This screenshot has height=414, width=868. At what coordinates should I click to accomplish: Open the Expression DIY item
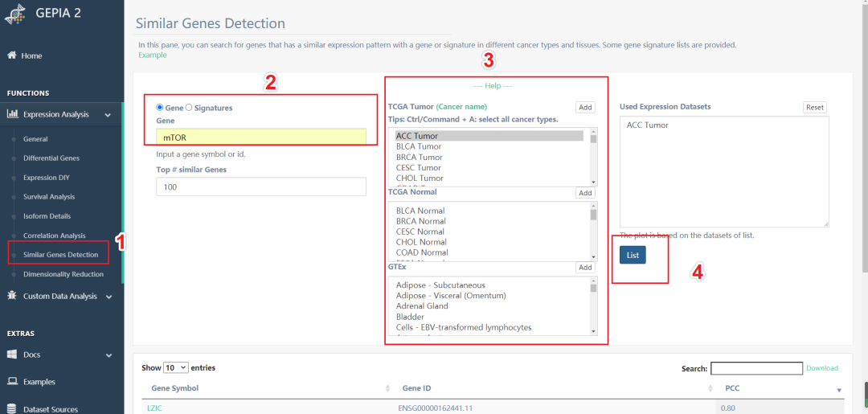click(47, 178)
